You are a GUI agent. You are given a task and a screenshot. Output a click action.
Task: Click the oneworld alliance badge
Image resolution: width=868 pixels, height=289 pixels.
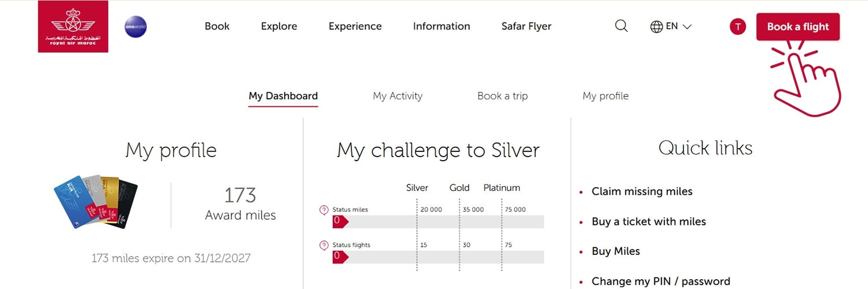click(x=135, y=27)
